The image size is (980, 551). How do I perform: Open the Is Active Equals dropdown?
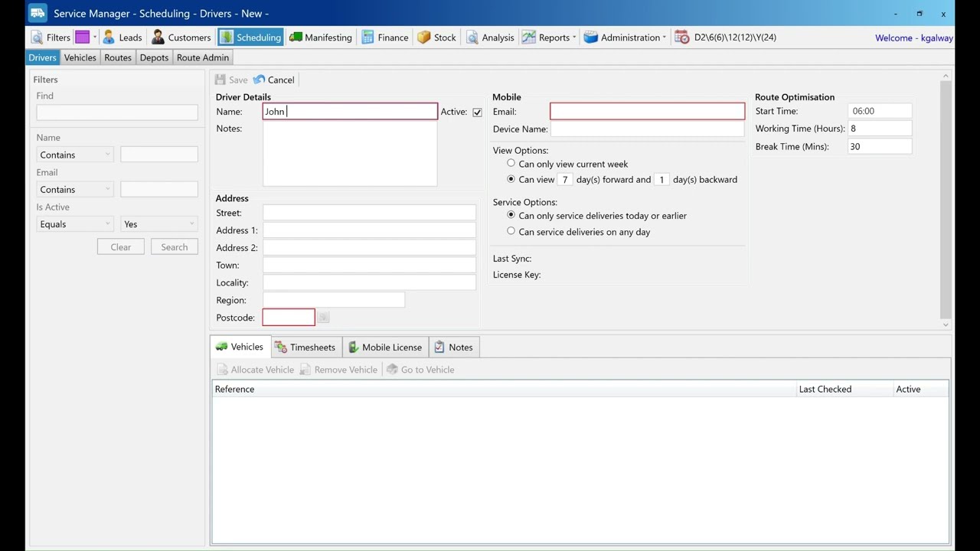pyautogui.click(x=75, y=224)
